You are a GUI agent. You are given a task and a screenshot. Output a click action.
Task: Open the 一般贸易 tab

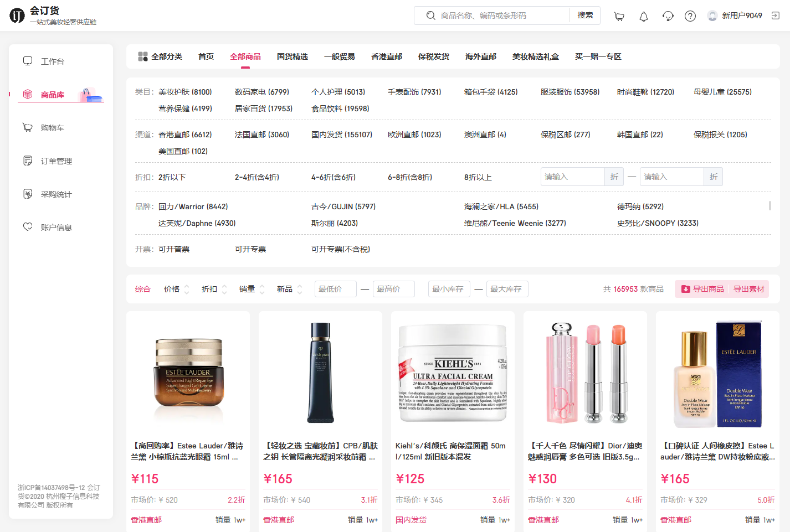click(340, 56)
